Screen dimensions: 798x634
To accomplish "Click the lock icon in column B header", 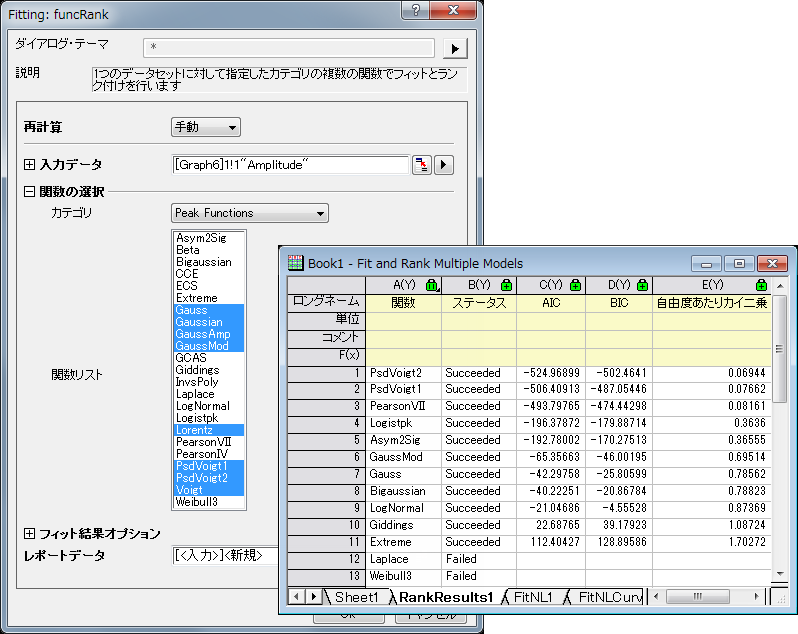I will click(x=506, y=286).
